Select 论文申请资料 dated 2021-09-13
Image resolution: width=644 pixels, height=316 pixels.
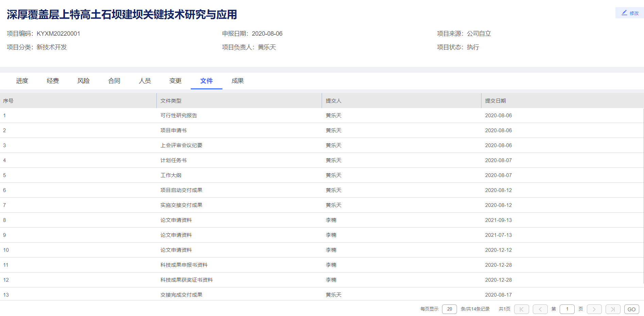(322, 220)
